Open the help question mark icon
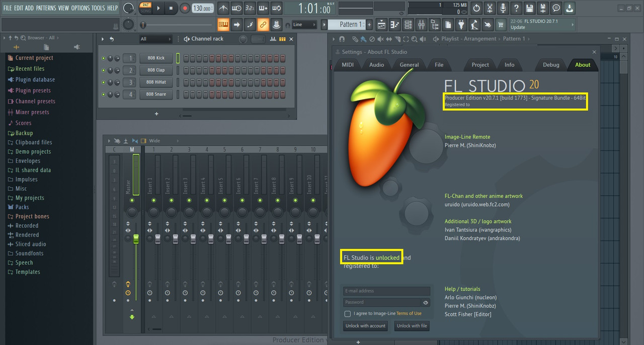The image size is (644, 345). (516, 8)
